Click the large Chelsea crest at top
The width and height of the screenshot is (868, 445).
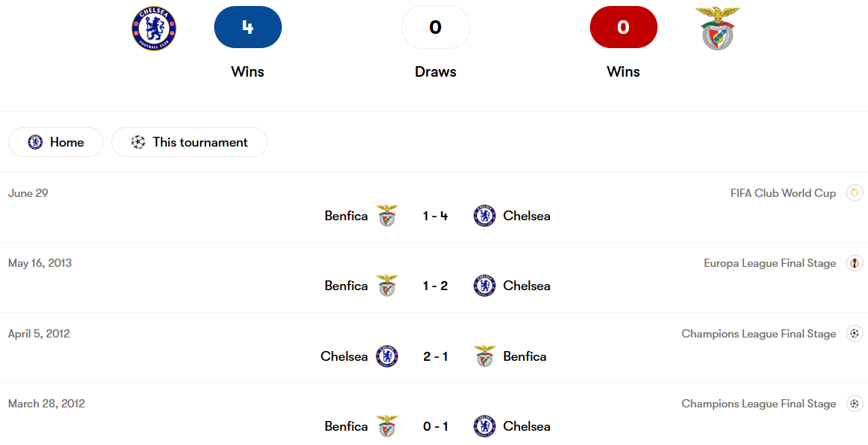click(x=154, y=29)
